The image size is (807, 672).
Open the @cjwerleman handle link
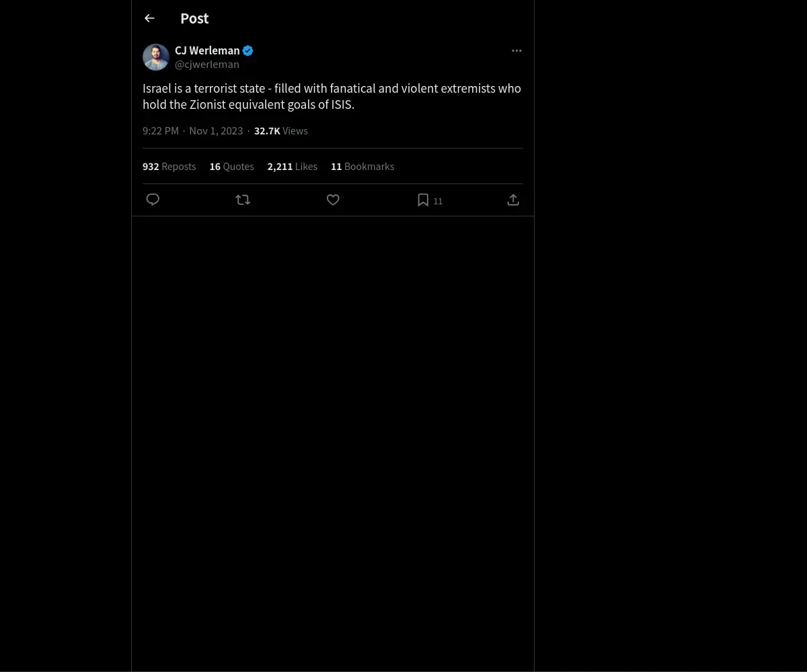click(x=207, y=65)
